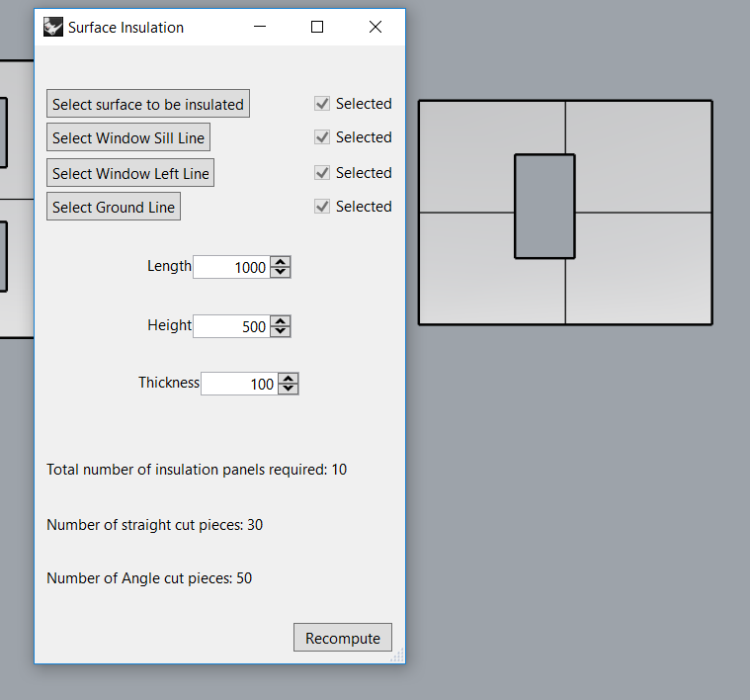Decrease Thickness with the down arrow
Screen dimensions: 750x700
click(288, 389)
